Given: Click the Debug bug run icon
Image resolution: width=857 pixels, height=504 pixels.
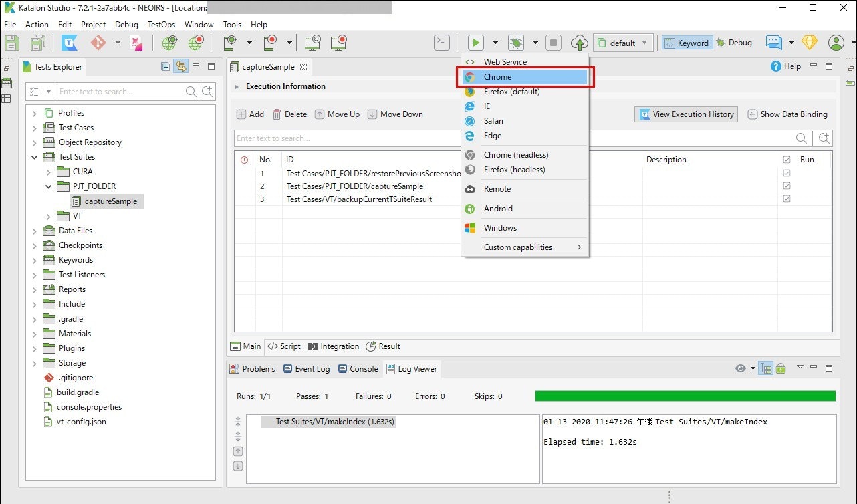Looking at the screenshot, I should [516, 43].
